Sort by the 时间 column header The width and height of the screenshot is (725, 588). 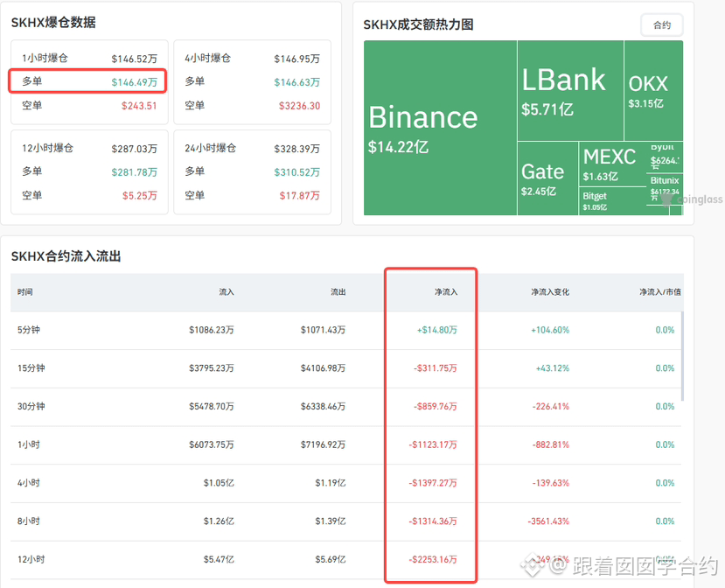point(25,292)
